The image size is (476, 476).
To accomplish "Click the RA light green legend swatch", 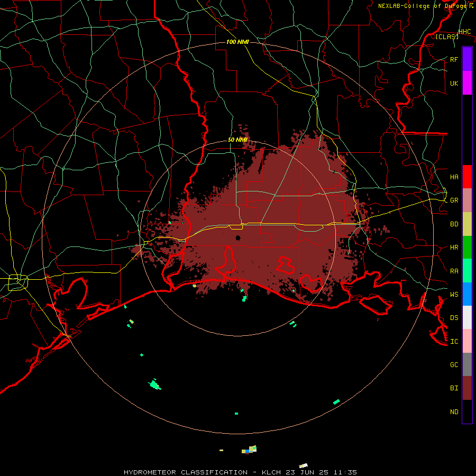I will point(467,271).
